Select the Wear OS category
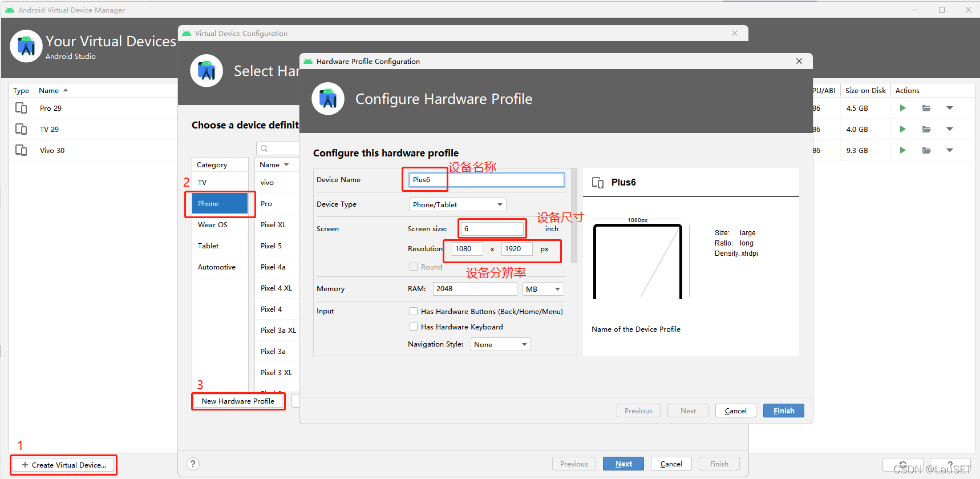 coord(220,224)
